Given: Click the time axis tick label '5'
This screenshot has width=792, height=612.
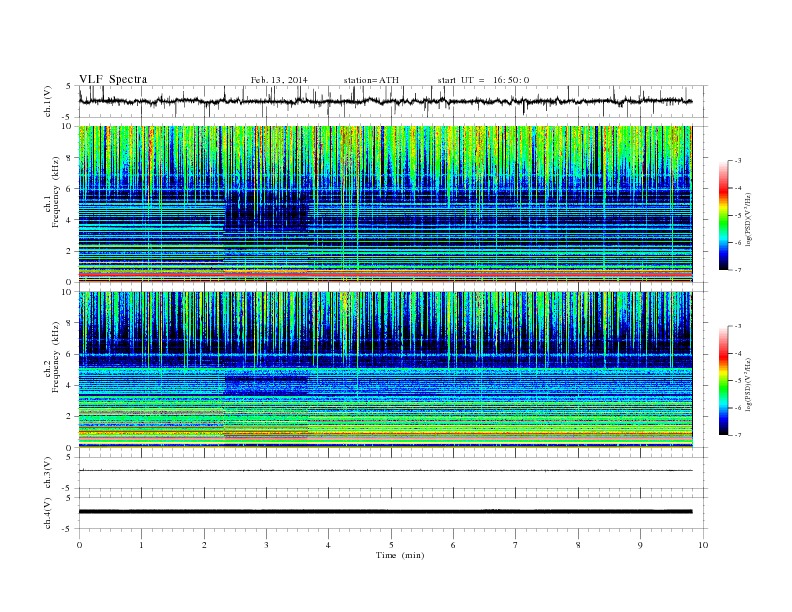Looking at the screenshot, I should click(391, 545).
